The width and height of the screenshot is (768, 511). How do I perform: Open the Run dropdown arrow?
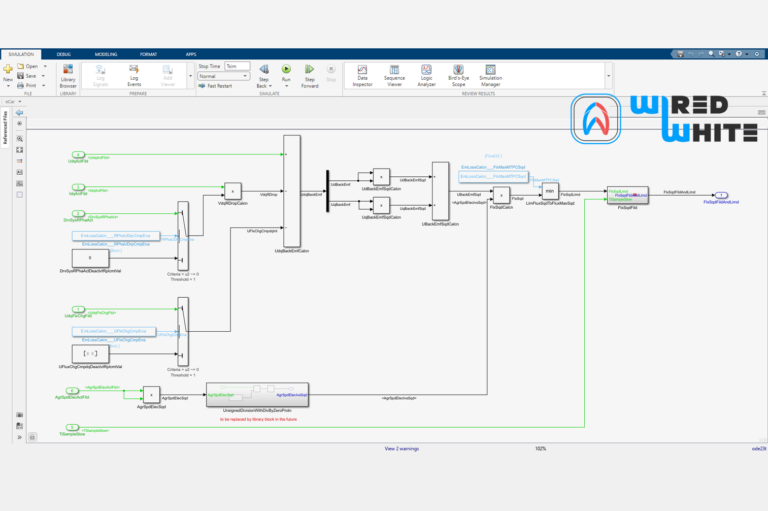coord(287,86)
